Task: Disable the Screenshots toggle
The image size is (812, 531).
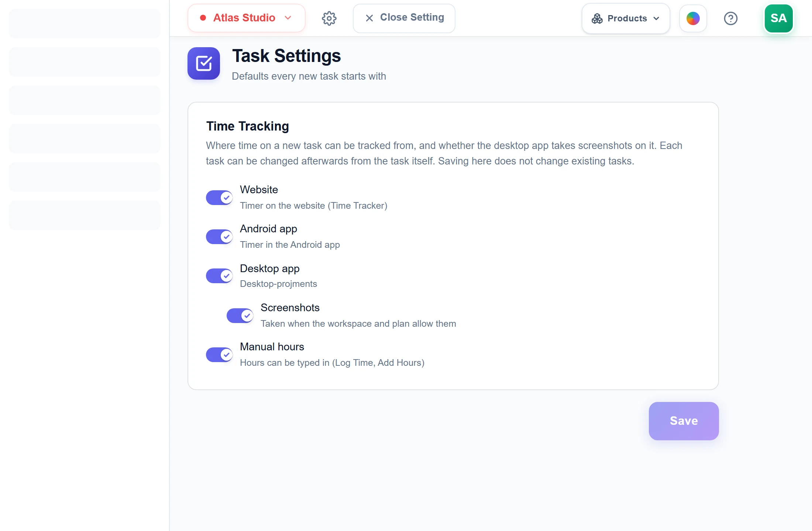Action: coord(240,316)
